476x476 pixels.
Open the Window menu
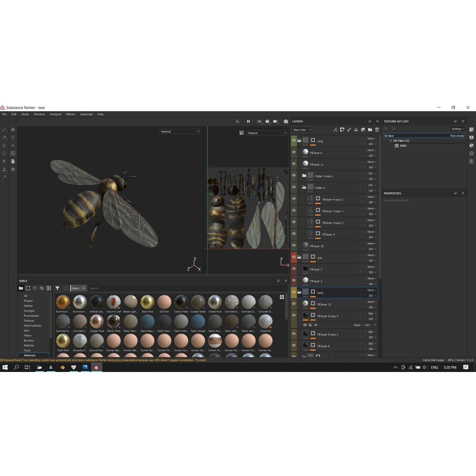tap(39, 114)
